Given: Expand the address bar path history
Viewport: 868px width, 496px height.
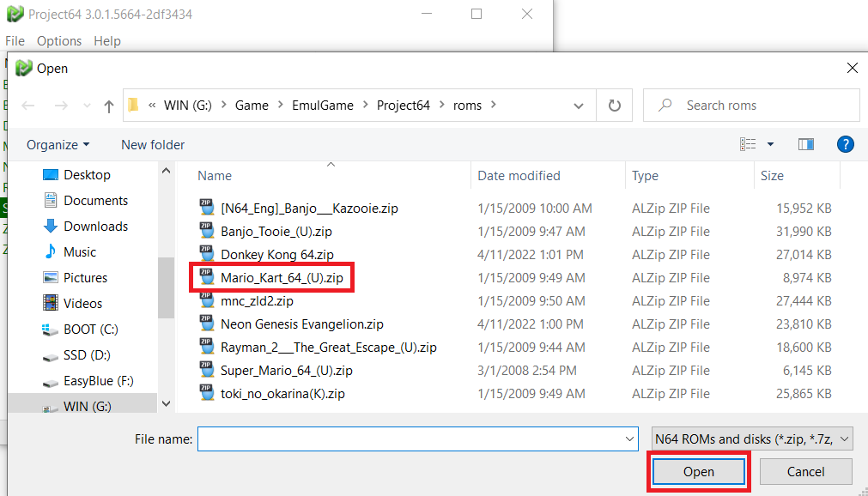Looking at the screenshot, I should point(579,106).
